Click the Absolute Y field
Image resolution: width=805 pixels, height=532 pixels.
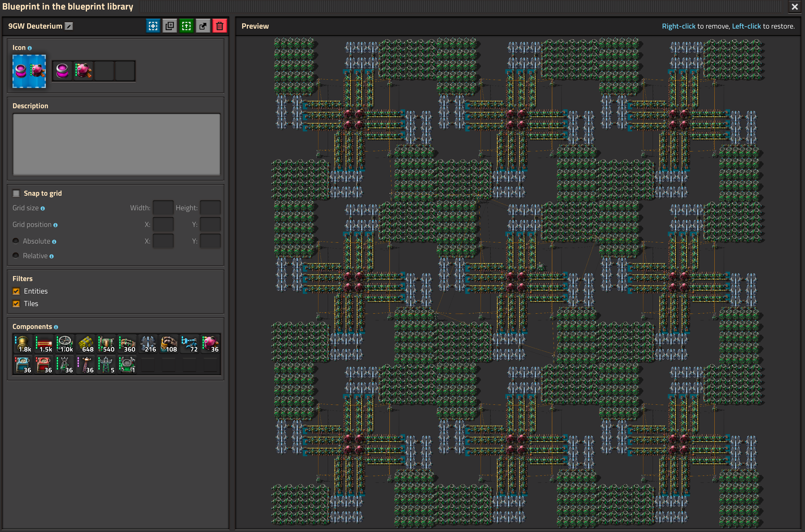click(210, 241)
